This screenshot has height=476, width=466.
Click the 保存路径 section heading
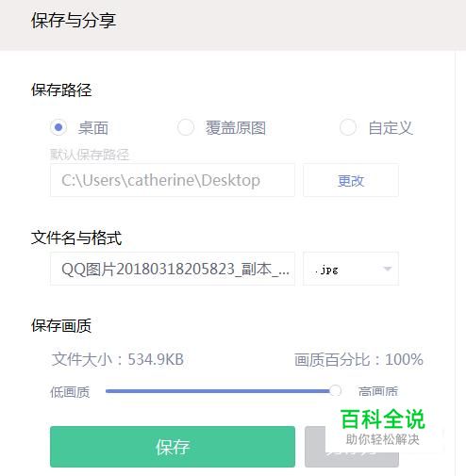point(61,90)
